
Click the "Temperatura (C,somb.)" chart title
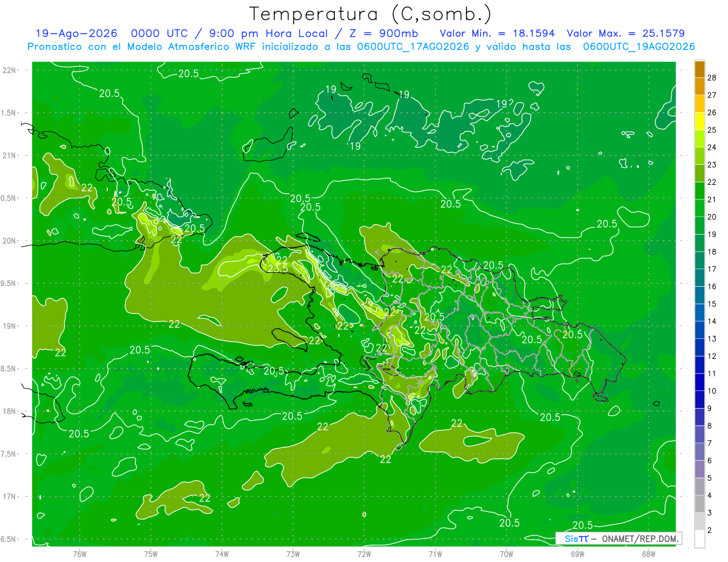(371, 14)
